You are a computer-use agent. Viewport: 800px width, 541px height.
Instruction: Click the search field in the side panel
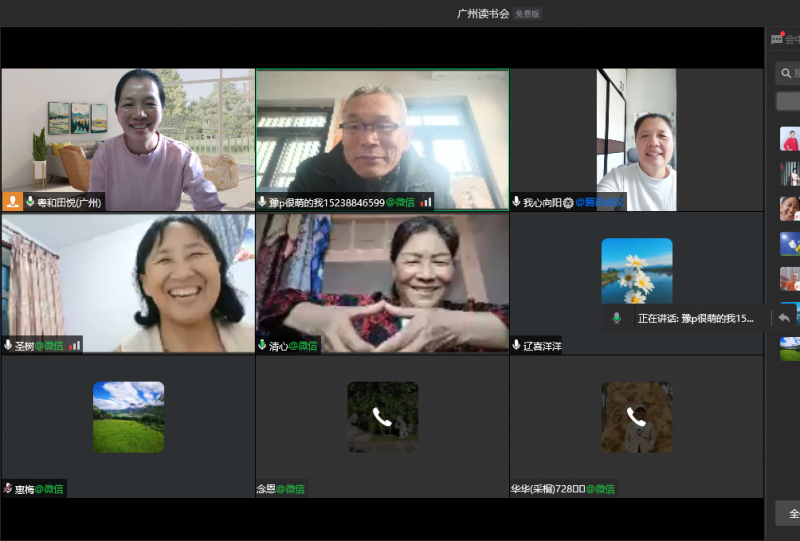790,73
